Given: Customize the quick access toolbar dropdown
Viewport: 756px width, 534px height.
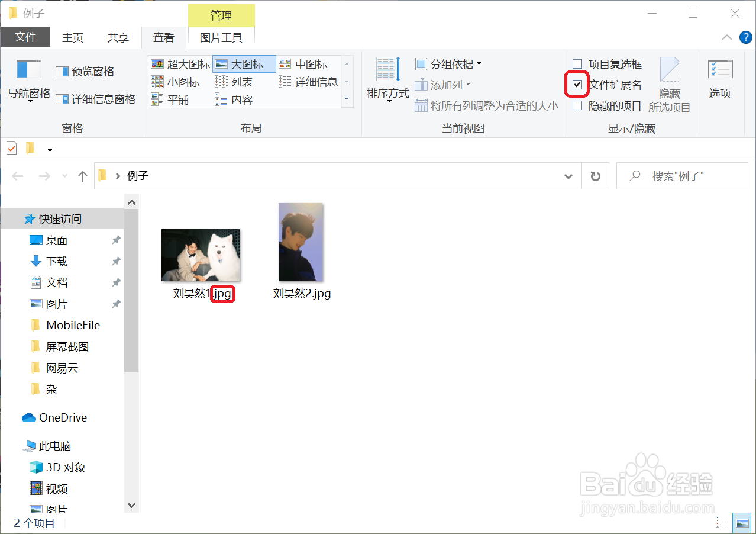Looking at the screenshot, I should [x=50, y=149].
